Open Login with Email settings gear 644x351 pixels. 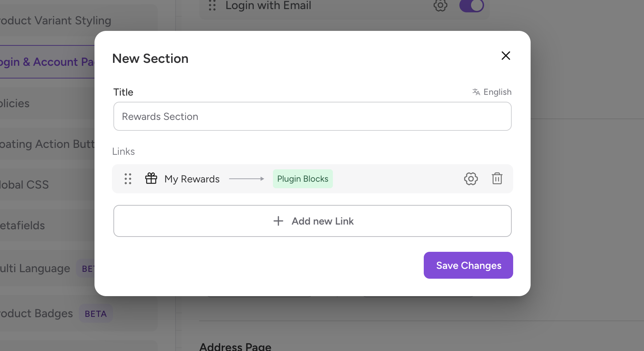(440, 5)
